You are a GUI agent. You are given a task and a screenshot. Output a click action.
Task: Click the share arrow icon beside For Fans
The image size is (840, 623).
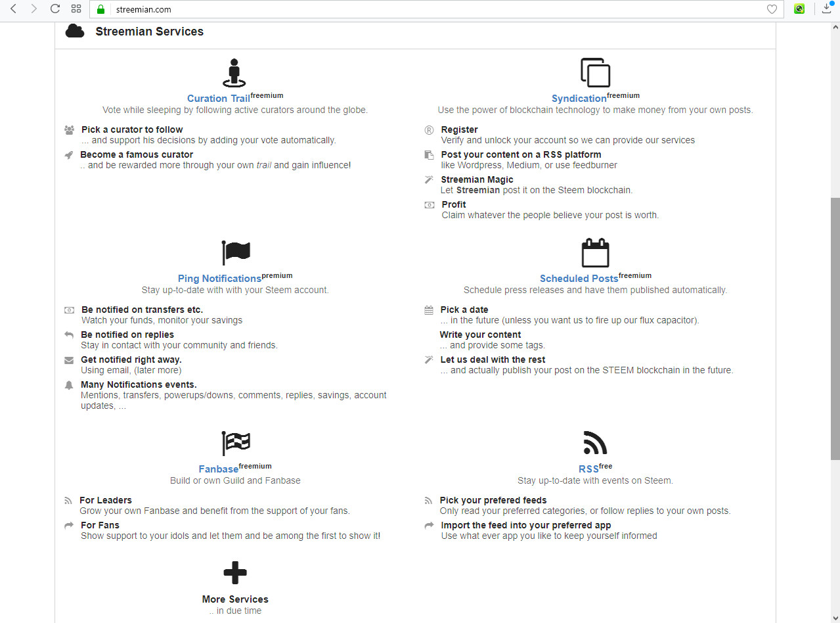pos(69,526)
